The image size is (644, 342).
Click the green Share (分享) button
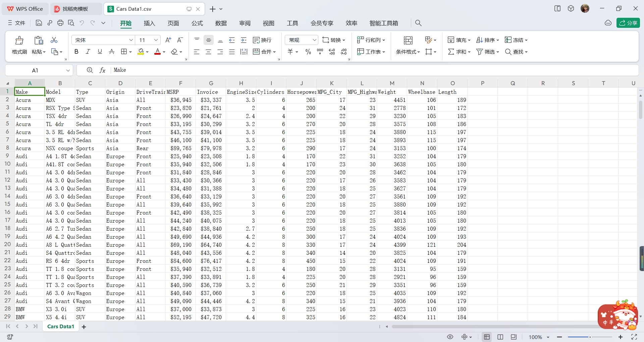coord(628,23)
